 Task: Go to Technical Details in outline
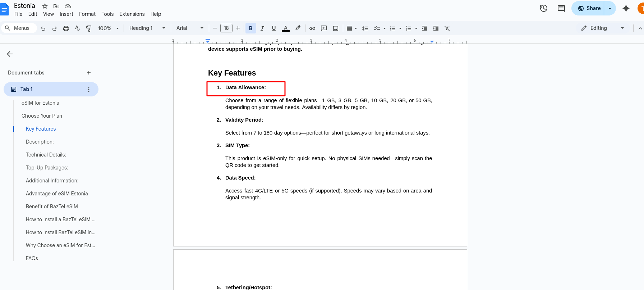[46, 155]
